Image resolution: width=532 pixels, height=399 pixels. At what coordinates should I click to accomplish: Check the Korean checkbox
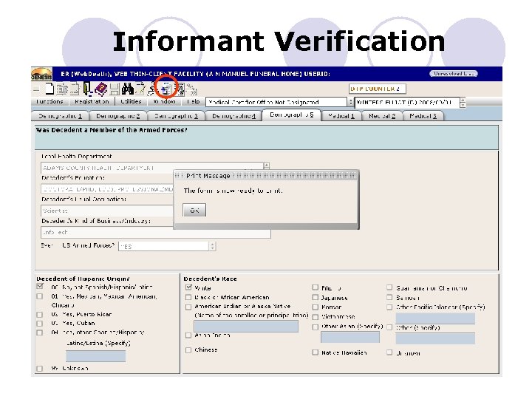(316, 307)
